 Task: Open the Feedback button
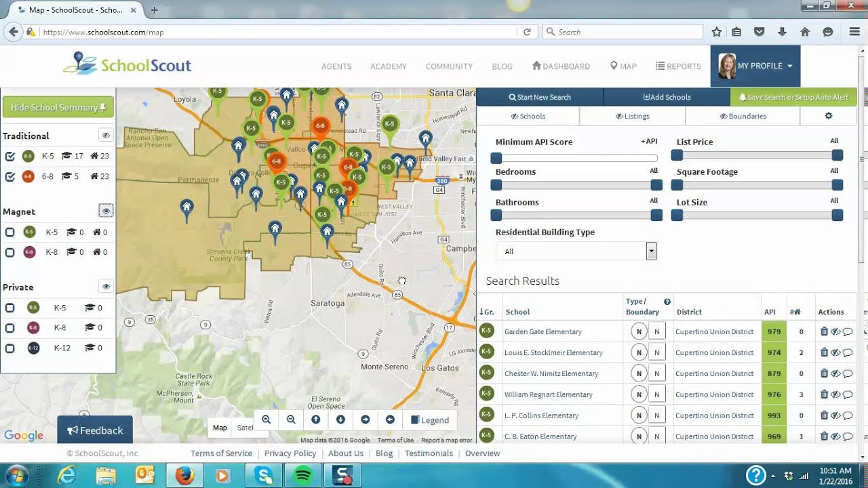[x=95, y=430]
